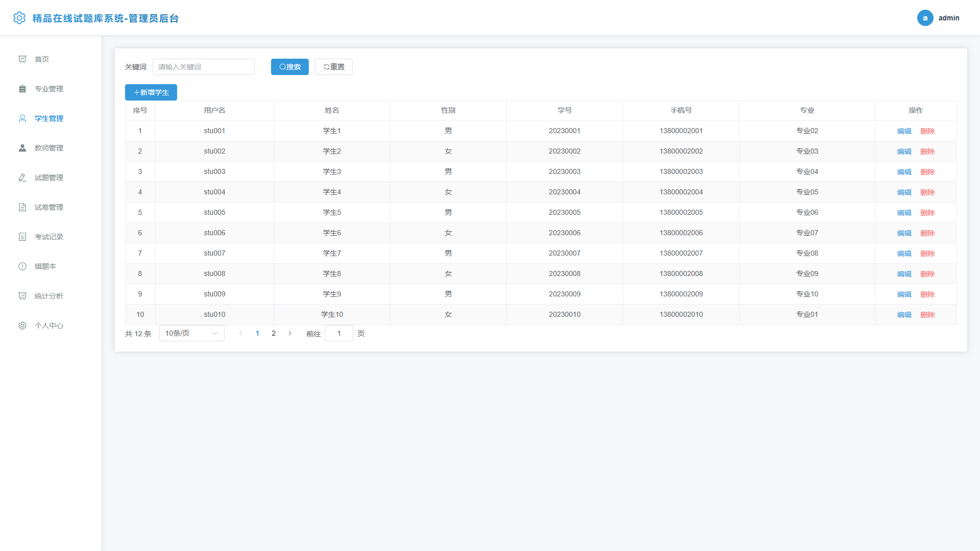
Task: Select the 专业管理 clipboard icon
Action: (x=22, y=89)
